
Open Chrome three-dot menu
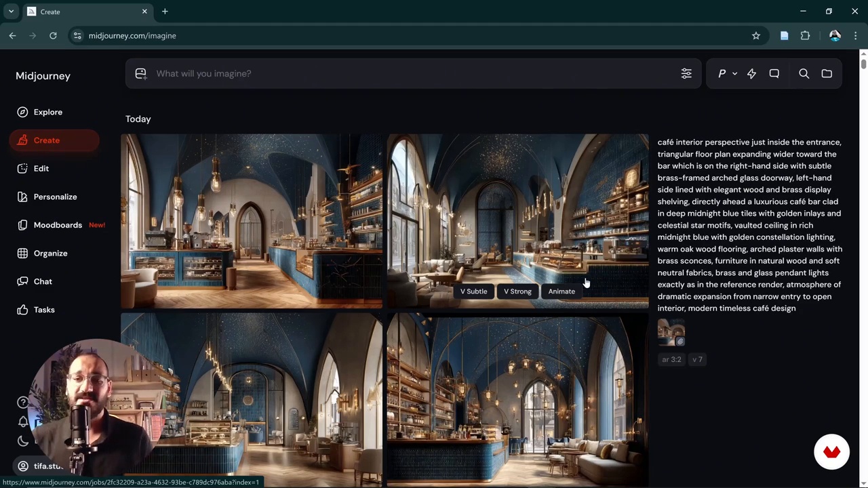pos(856,36)
